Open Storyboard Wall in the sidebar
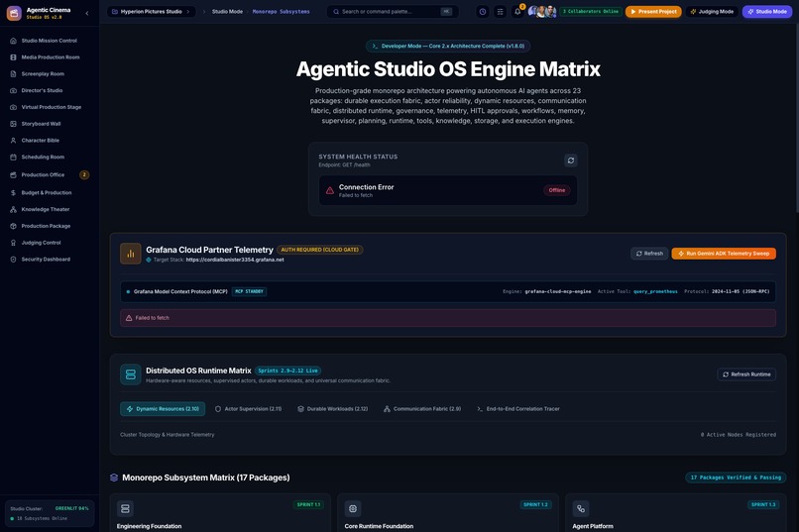 50,124
